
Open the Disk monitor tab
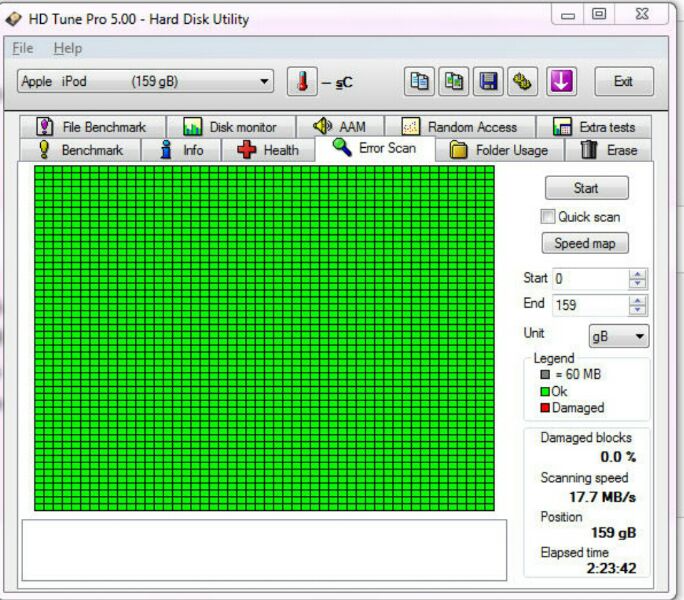[x=230, y=127]
